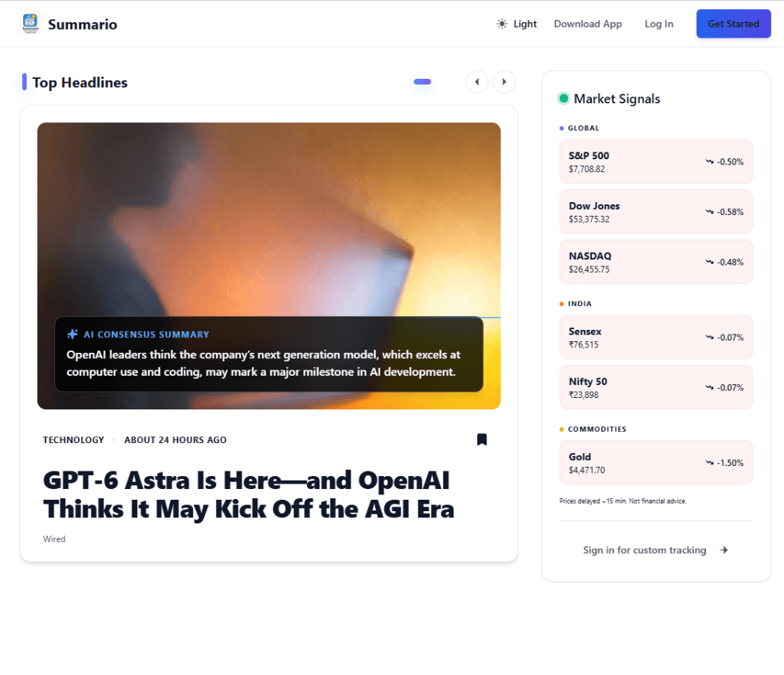The height and width of the screenshot is (675, 784).
Task: Click the Sensex downtrend icon
Action: point(710,337)
